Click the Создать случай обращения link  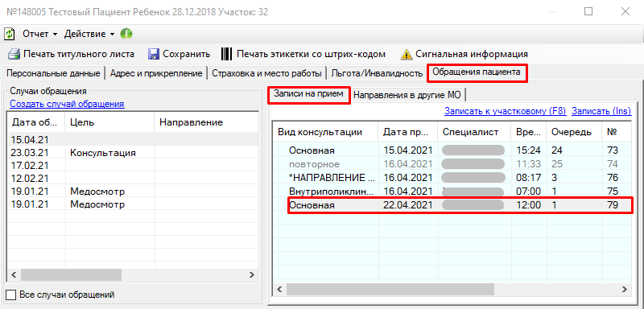[67, 104]
